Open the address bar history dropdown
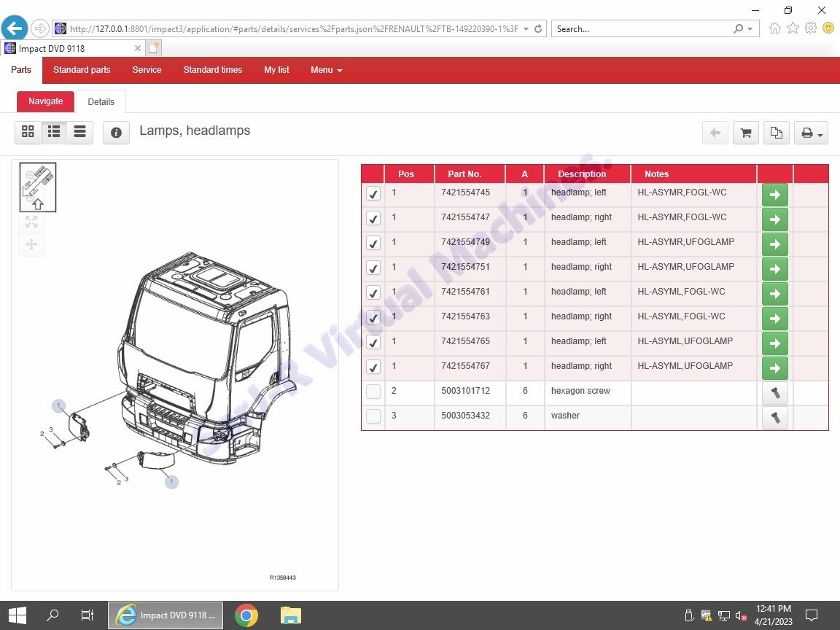Viewport: 840px width, 630px height. pos(526,29)
